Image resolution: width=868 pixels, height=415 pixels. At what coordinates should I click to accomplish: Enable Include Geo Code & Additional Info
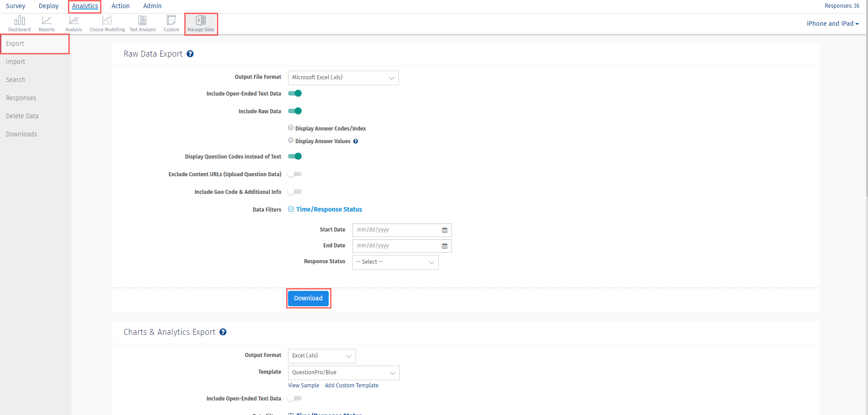pos(294,192)
